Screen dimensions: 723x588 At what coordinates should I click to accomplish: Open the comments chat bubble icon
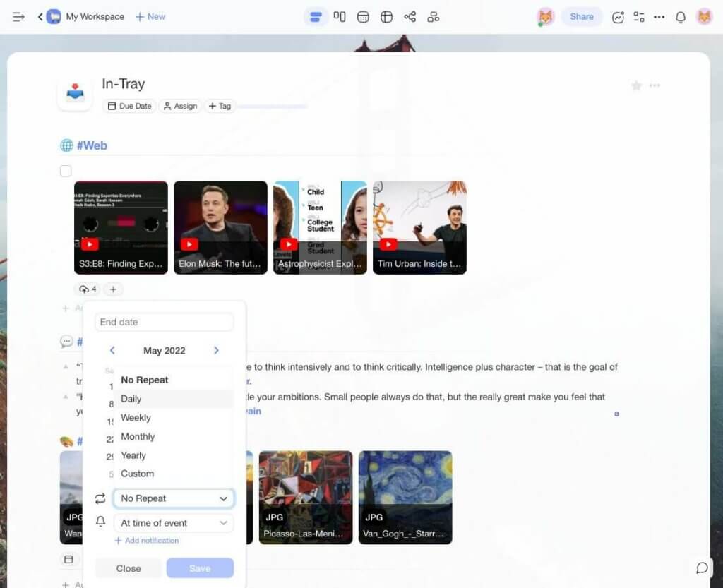pyautogui.click(x=702, y=568)
